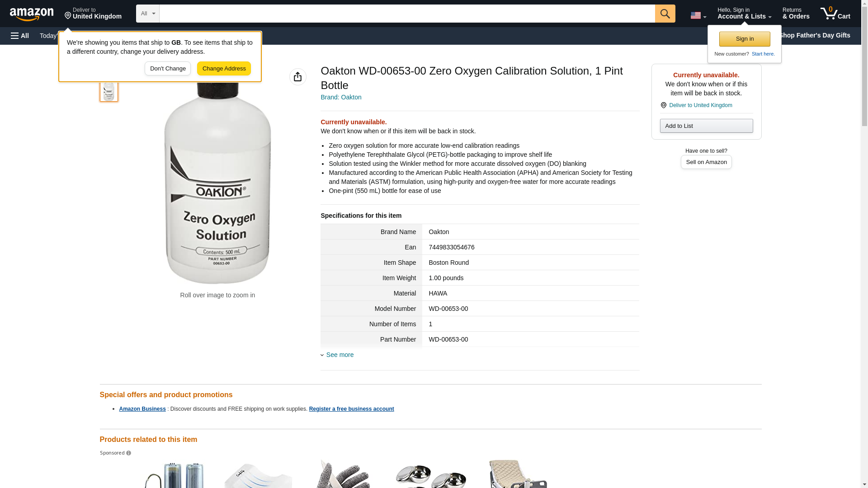Image resolution: width=868 pixels, height=488 pixels.
Task: Click the US flag language selector
Action: click(698, 15)
